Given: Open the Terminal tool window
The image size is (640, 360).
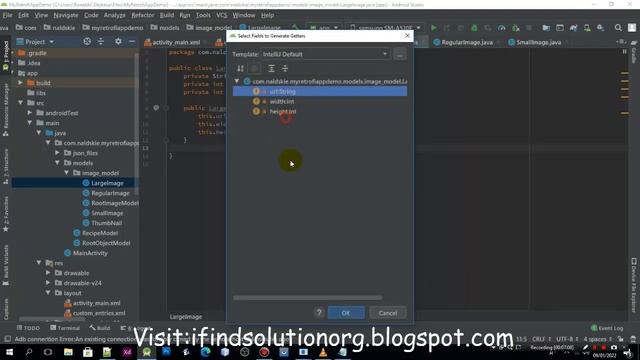Looking at the screenshot, I should click(65, 328).
